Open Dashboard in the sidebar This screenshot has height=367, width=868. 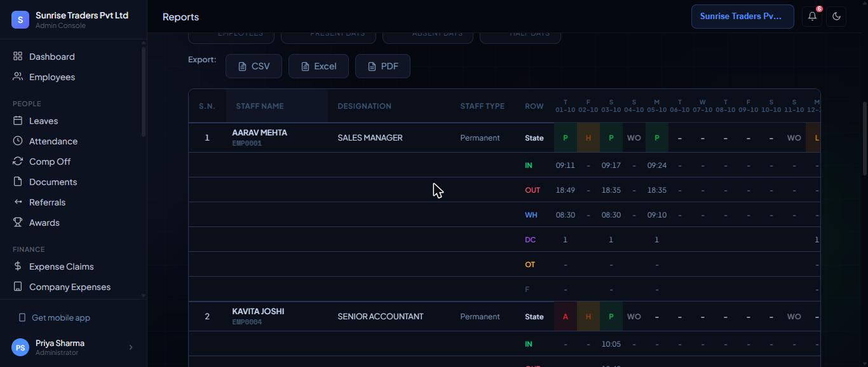(x=52, y=57)
